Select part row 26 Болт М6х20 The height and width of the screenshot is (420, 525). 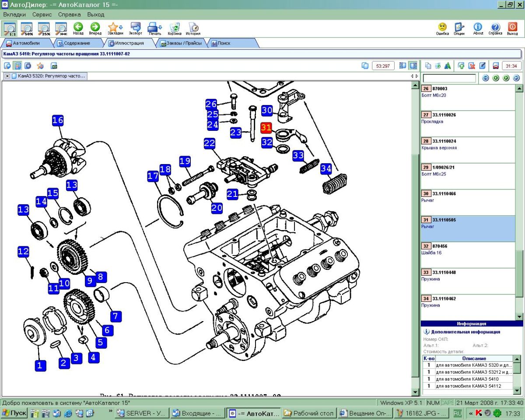click(468, 98)
